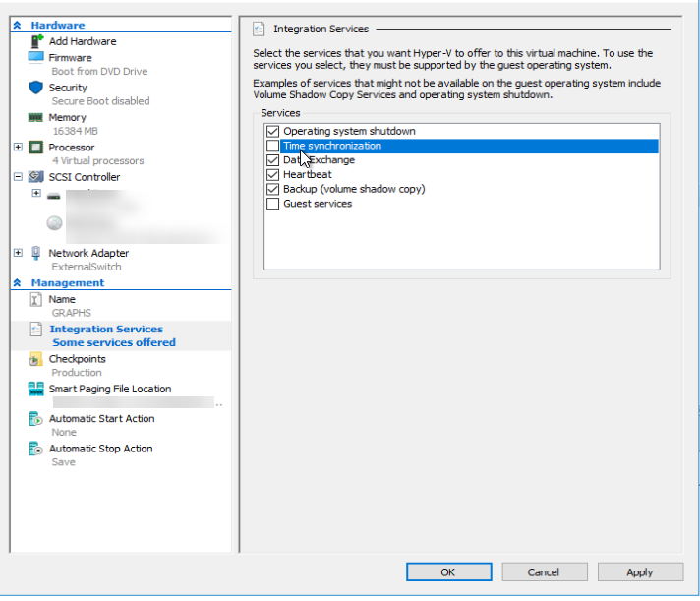Viewport: 700px width, 601px height.
Task: Click the hard drive icon under SCSI Controller
Action: (x=53, y=196)
